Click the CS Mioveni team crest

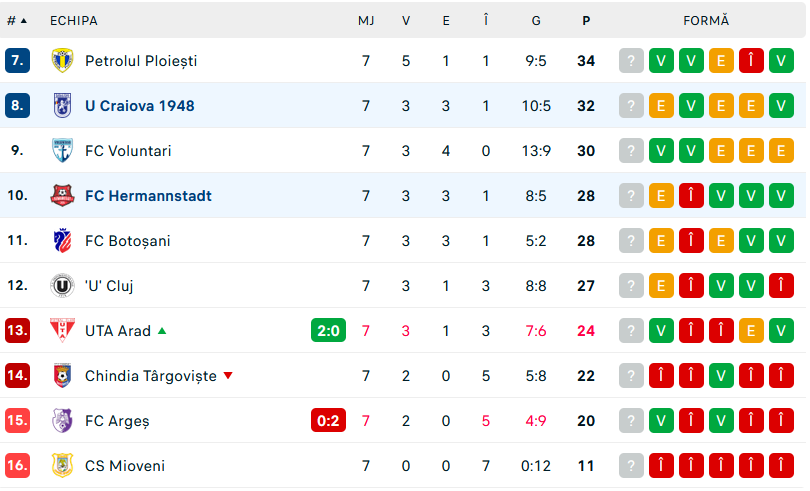(62, 466)
